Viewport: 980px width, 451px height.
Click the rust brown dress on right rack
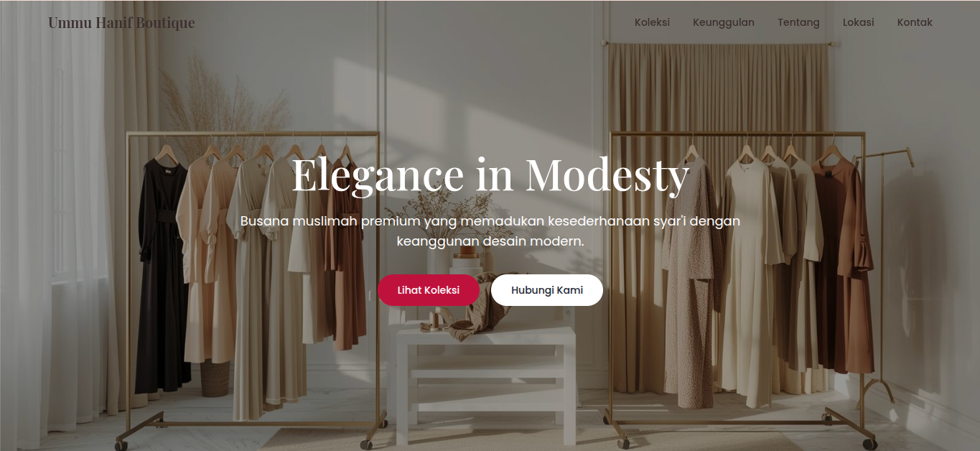coord(846,266)
